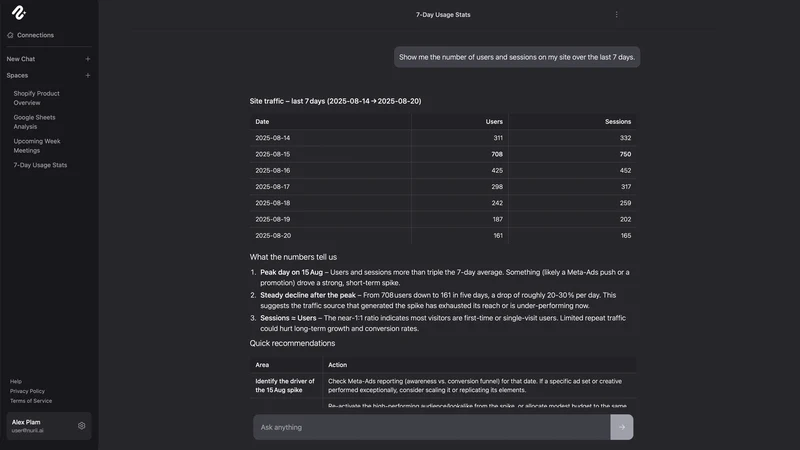The image size is (800, 450).
Task: Click the Site traffic last 7 days heading
Action: click(x=335, y=101)
